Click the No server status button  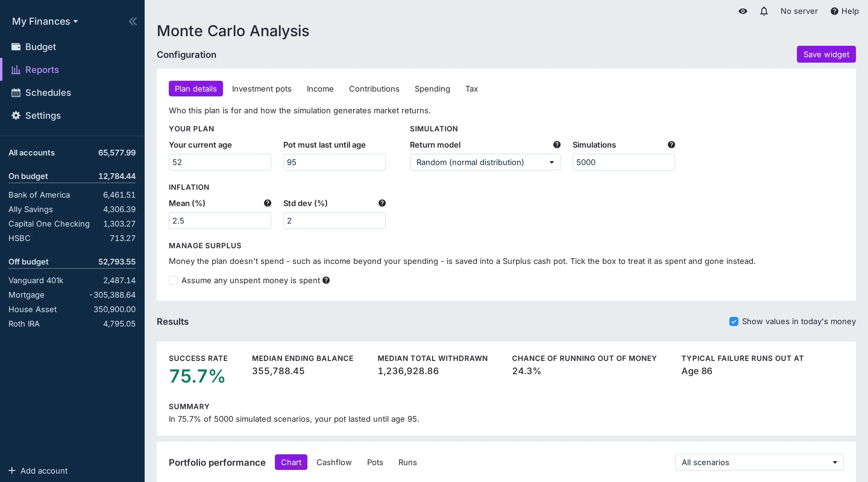(799, 11)
